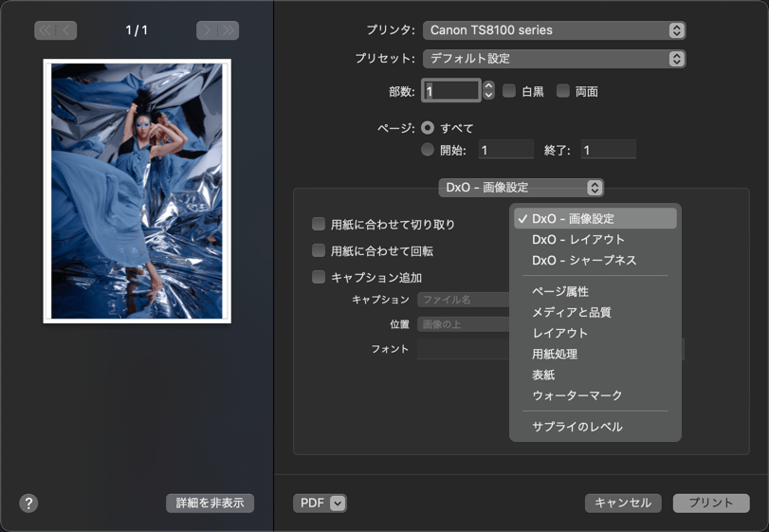This screenshot has height=532, width=769.
Task: Choose ページ属性 menu item
Action: tap(595, 291)
